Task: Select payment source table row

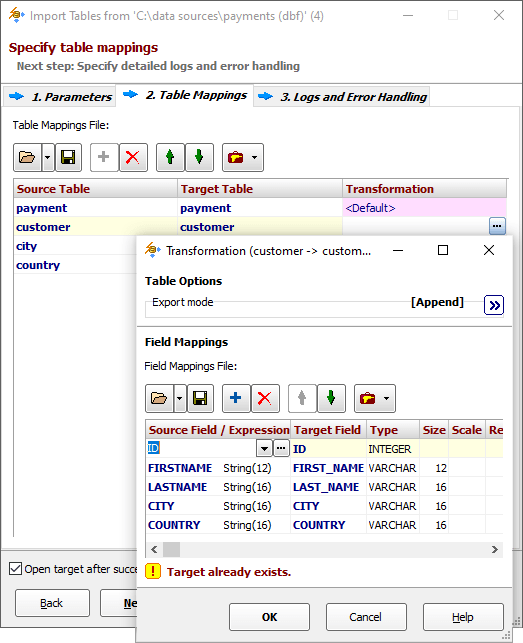Action: pos(96,208)
